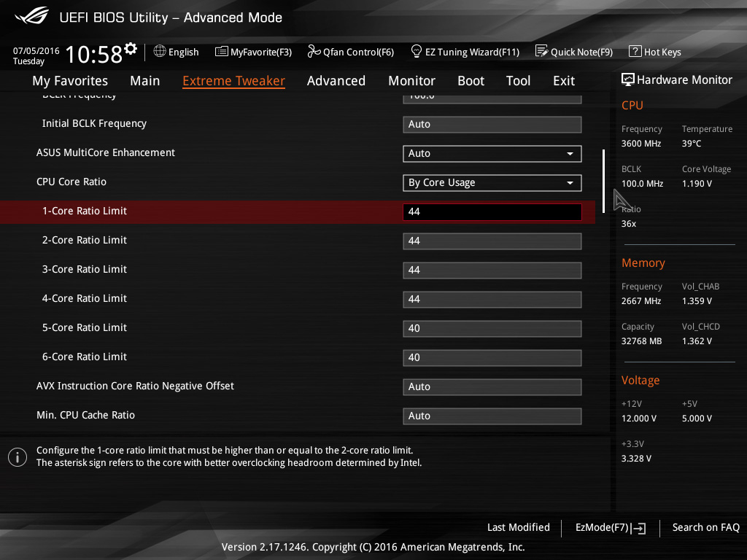This screenshot has height=560, width=747.
Task: Click Initial BCLK Frequency Auto field
Action: pos(492,124)
